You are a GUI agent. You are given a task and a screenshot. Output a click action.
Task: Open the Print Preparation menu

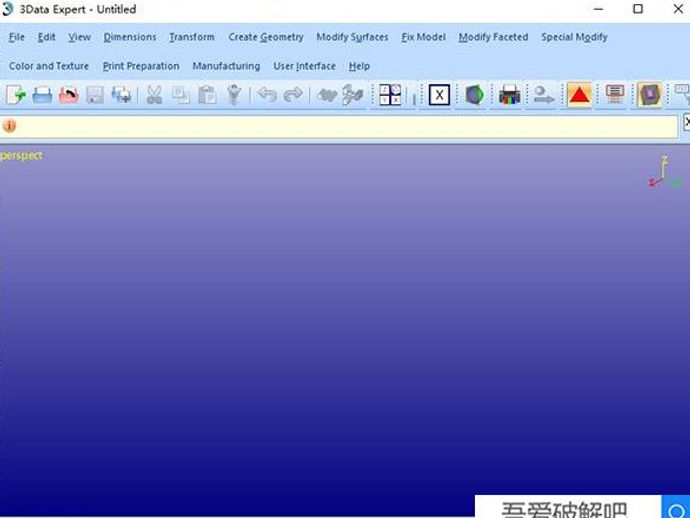[x=141, y=66]
